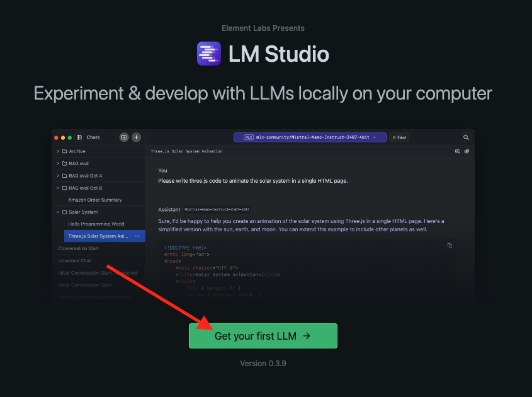Image resolution: width=532 pixels, height=397 pixels.
Task: Click the plus icon to start a new chat
Action: (137, 137)
